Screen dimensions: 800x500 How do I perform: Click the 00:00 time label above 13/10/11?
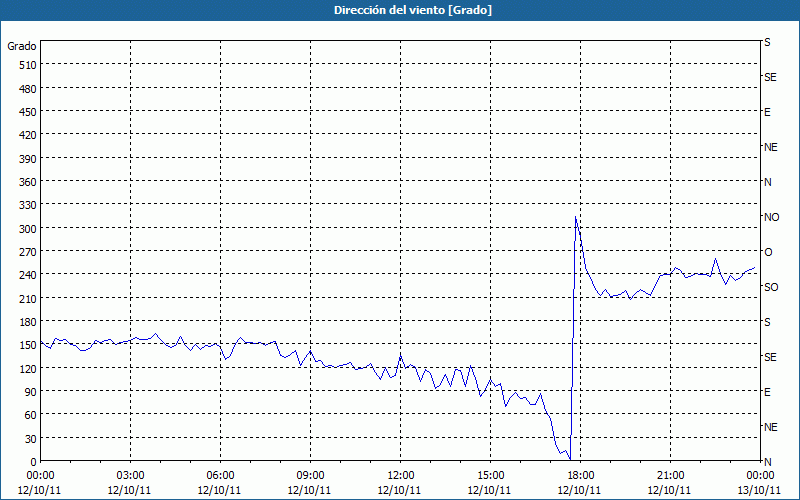[760, 476]
